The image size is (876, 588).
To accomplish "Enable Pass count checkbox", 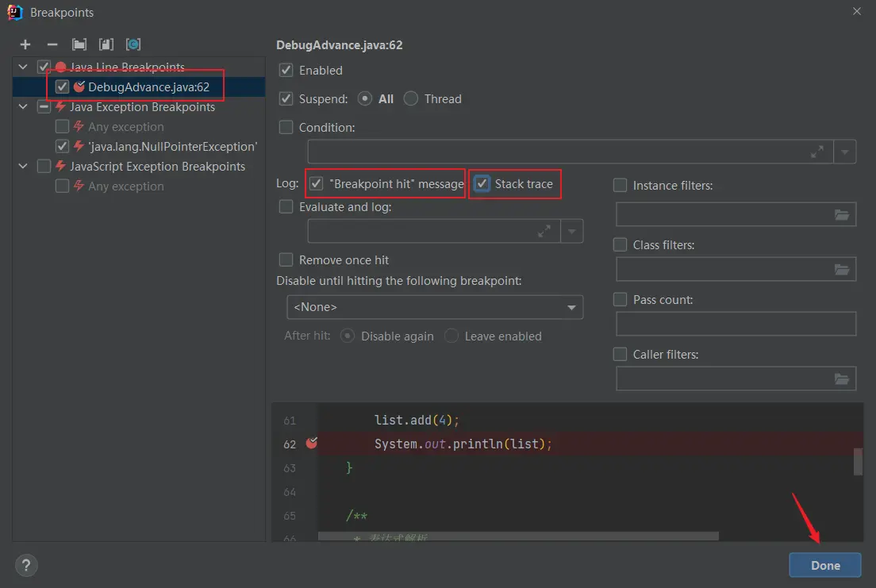I will pos(620,299).
